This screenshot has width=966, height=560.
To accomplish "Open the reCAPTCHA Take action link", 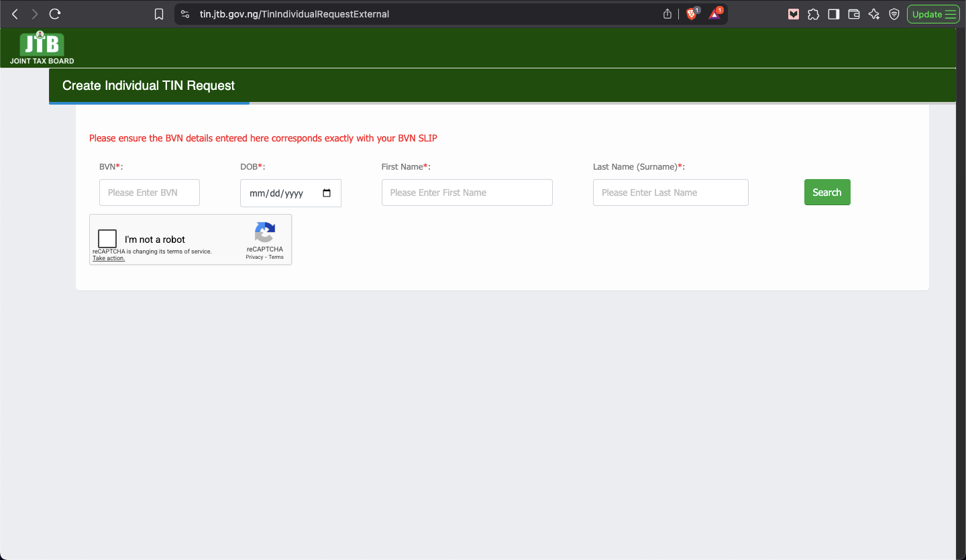I will click(109, 258).
